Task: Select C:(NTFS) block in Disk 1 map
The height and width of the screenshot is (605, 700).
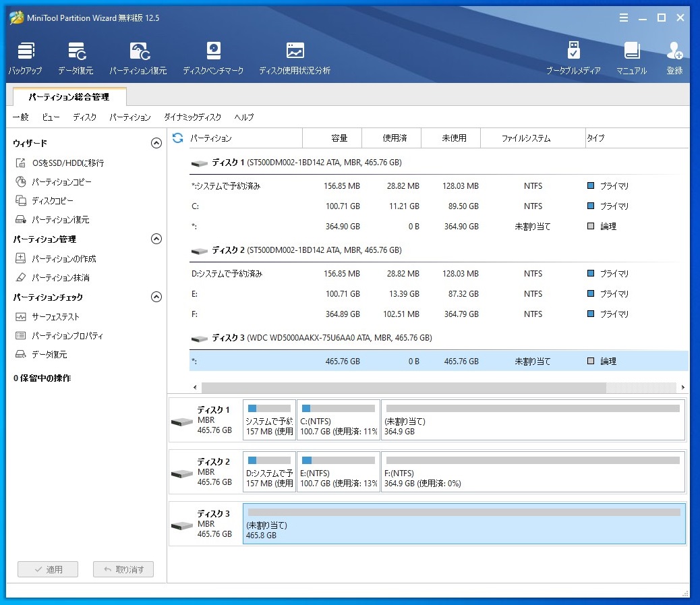Action: click(x=339, y=420)
